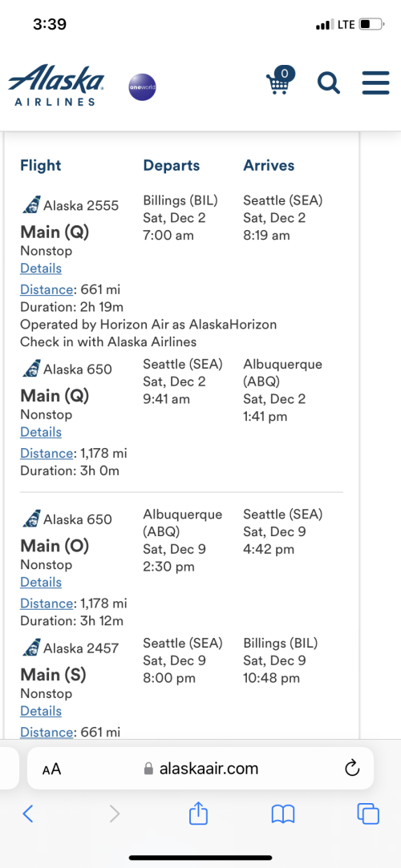401x868 pixels.
Task: Open the shopping cart icon
Action: (x=280, y=80)
